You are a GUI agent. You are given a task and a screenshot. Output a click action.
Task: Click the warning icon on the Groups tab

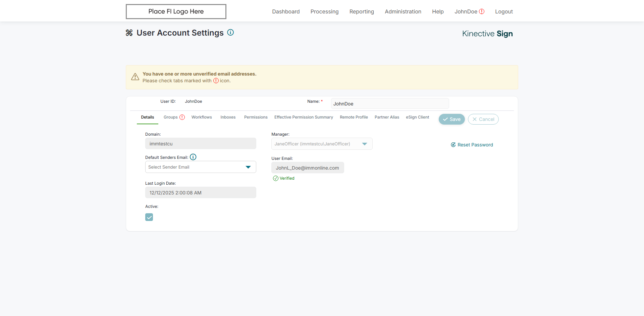click(182, 117)
